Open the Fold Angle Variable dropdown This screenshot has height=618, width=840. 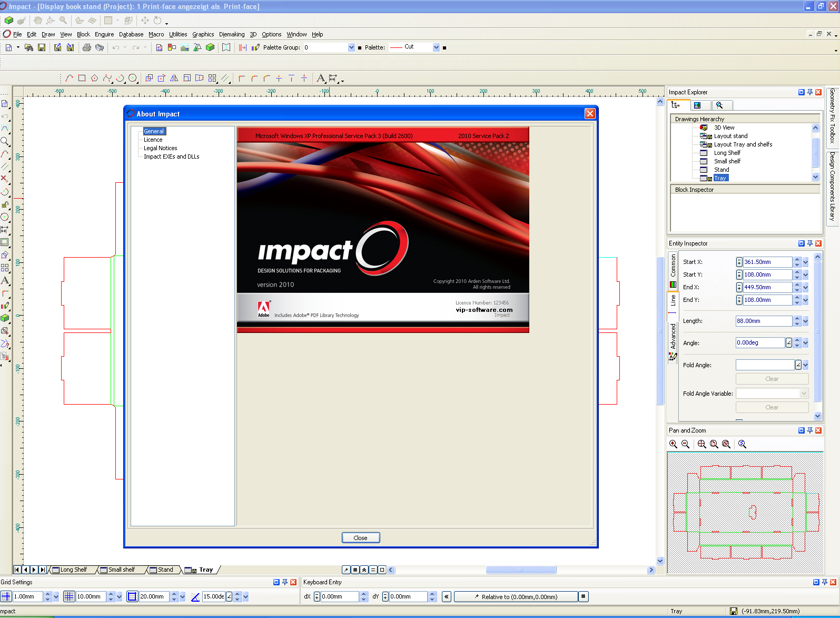point(804,394)
